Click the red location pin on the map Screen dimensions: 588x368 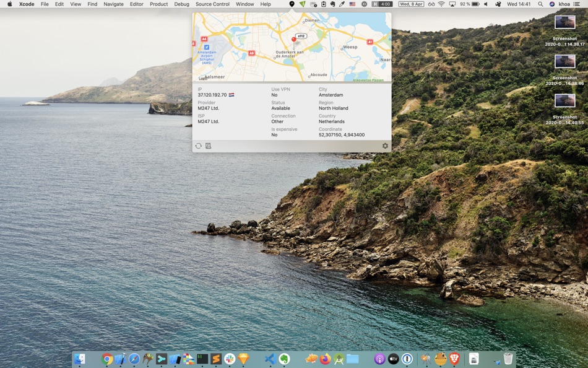click(294, 40)
